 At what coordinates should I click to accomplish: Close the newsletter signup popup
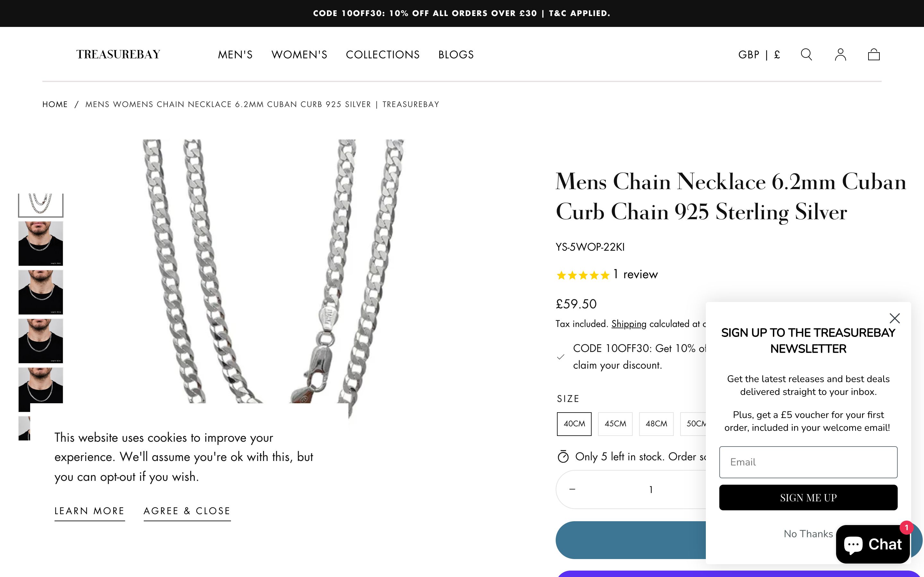click(894, 318)
